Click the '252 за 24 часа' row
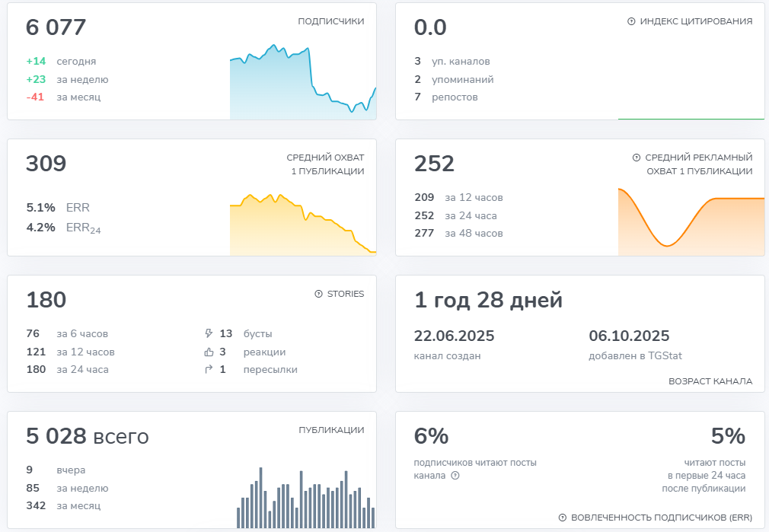The height and width of the screenshot is (532, 769). coord(455,215)
